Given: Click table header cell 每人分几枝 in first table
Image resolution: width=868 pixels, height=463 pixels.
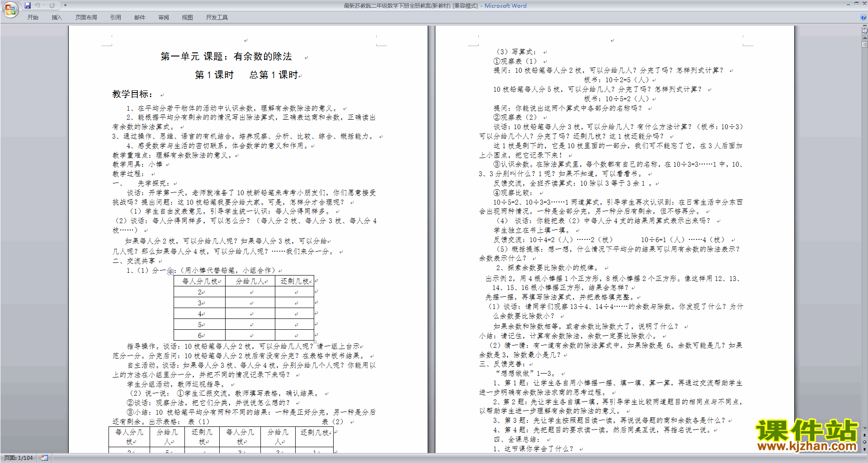Looking at the screenshot, I should (199, 281).
